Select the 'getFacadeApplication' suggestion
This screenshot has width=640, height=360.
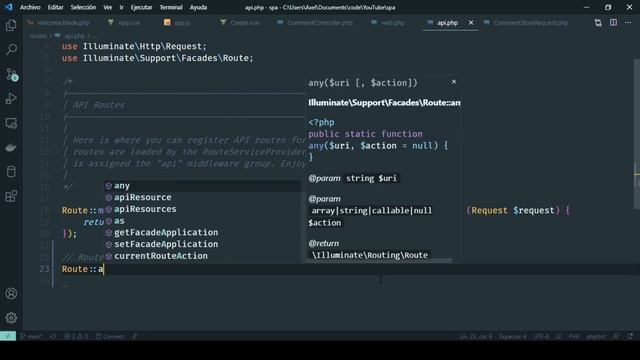(202, 233)
